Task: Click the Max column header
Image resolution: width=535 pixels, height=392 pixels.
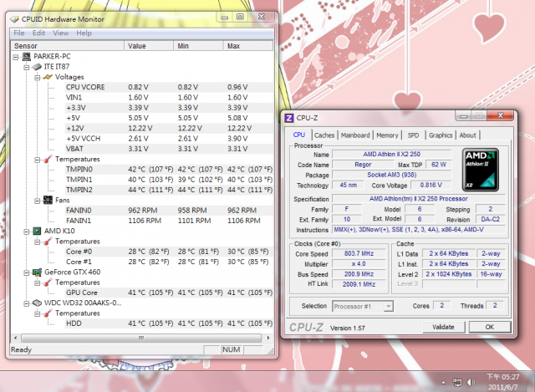Action: click(x=248, y=46)
